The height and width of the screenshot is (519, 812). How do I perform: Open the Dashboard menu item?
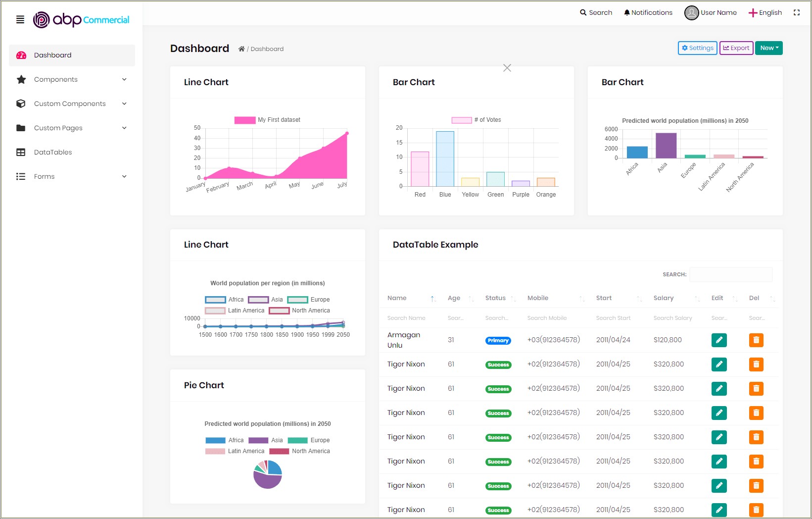[72, 55]
